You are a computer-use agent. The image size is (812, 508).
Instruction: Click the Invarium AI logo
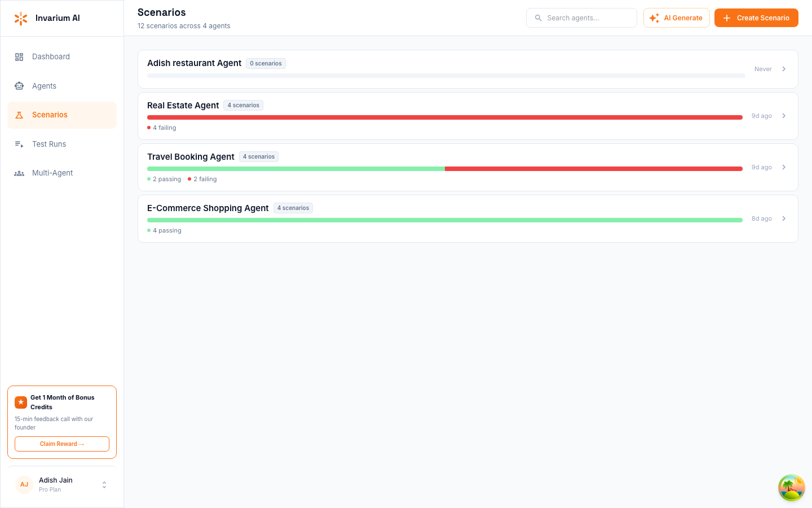[x=21, y=18]
